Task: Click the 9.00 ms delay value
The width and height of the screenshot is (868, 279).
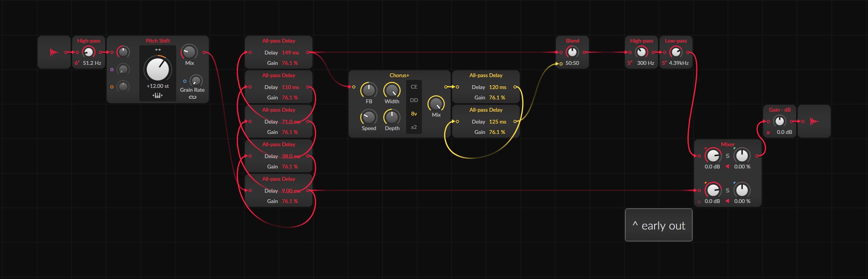Action: click(x=291, y=191)
